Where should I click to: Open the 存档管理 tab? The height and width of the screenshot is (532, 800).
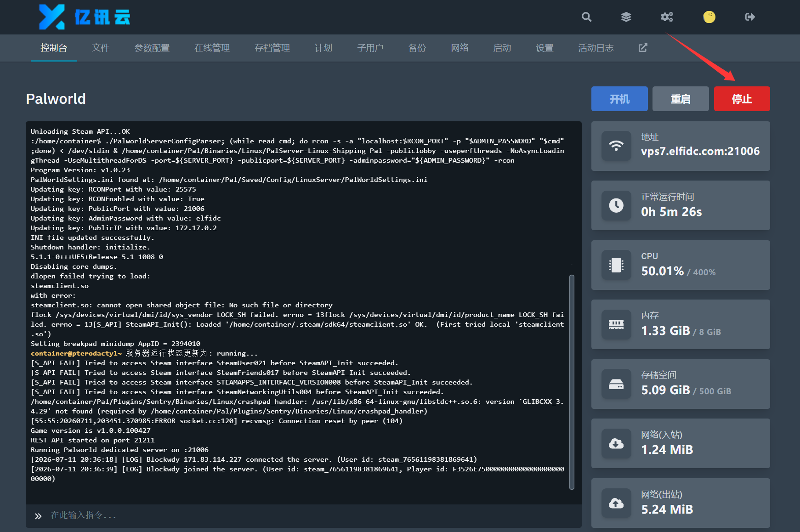[272, 48]
